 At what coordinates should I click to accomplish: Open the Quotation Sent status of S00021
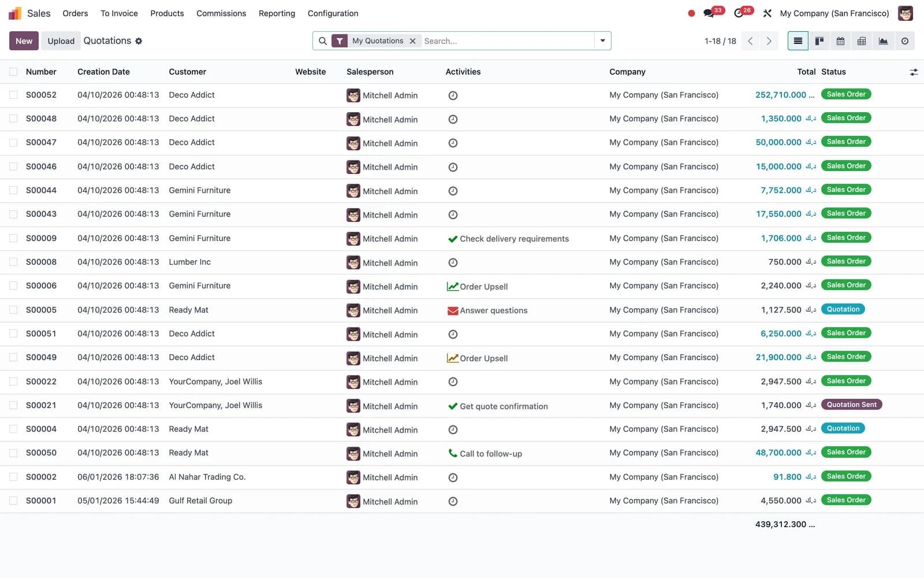pos(851,405)
